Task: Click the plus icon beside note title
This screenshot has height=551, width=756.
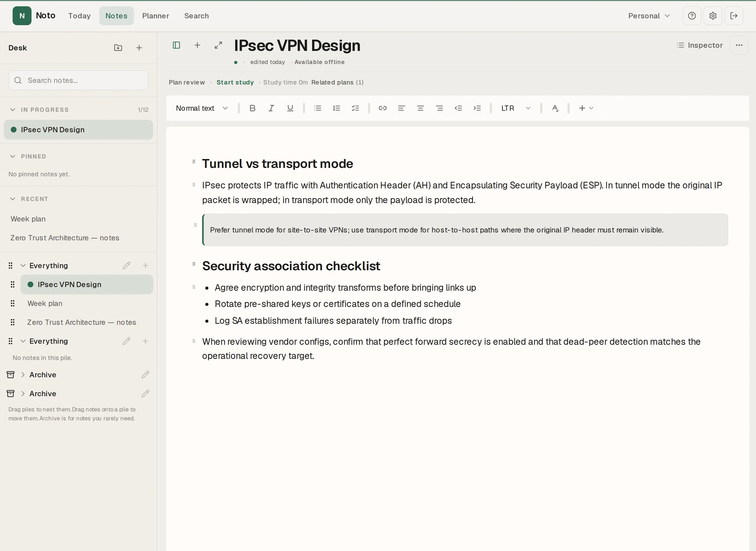Action: (x=197, y=45)
